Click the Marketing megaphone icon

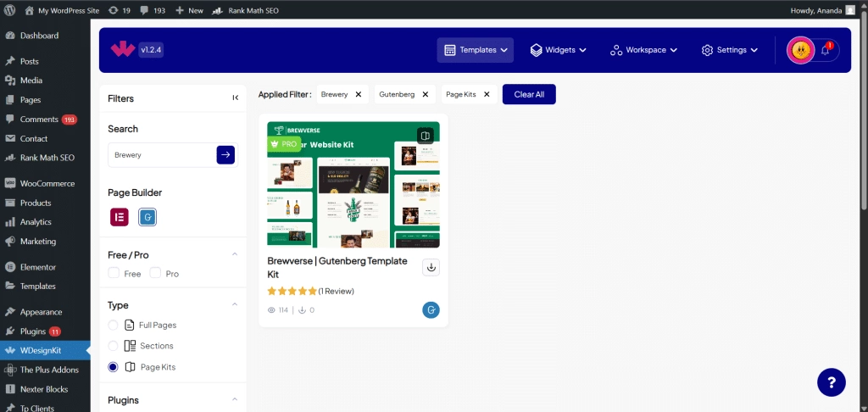(9, 242)
